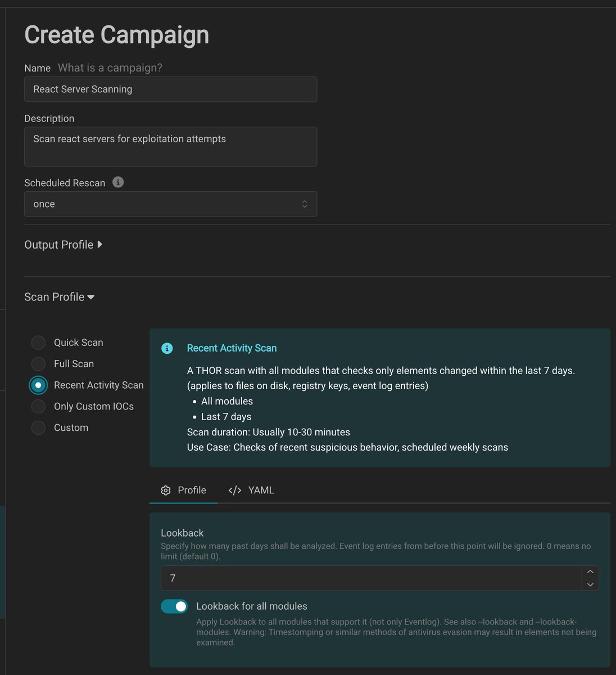616x675 pixels.
Task: Click the gear icon on Profile tab
Action: [166, 490]
